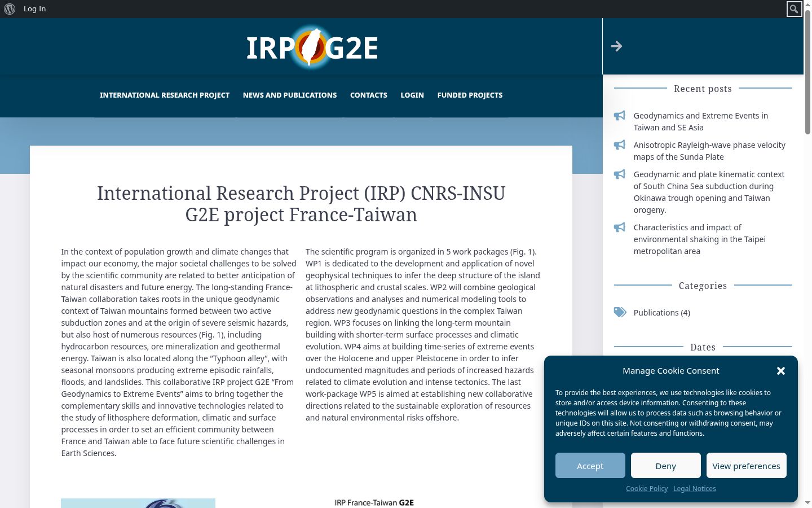Open the Publications (4) category

coord(662,313)
